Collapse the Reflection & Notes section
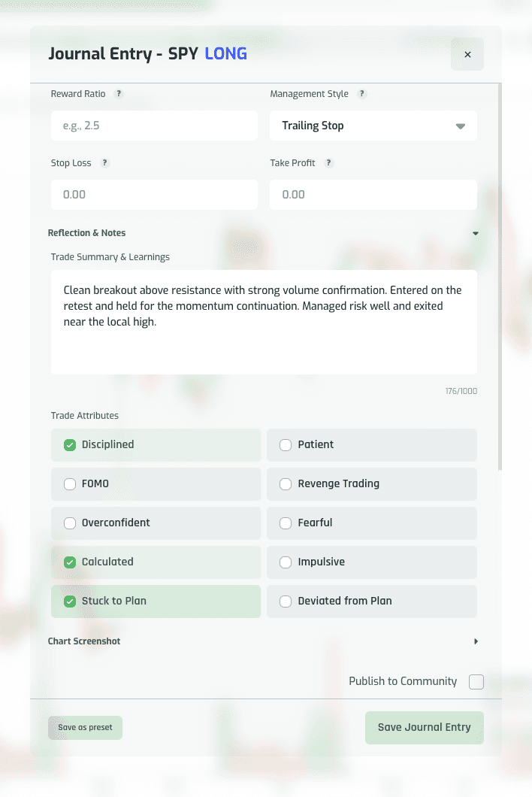Image resolution: width=532 pixels, height=797 pixels. pyautogui.click(x=476, y=233)
